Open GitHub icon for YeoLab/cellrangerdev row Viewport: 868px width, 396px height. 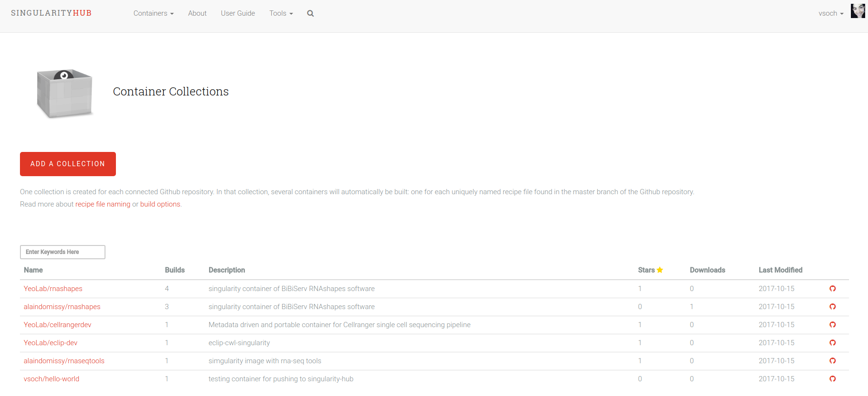pyautogui.click(x=832, y=325)
